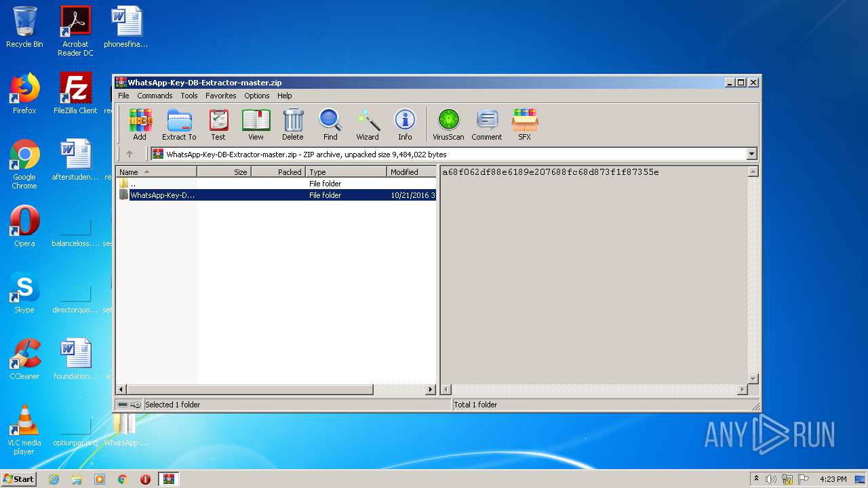Select the foundation... Word document icon

75,359
